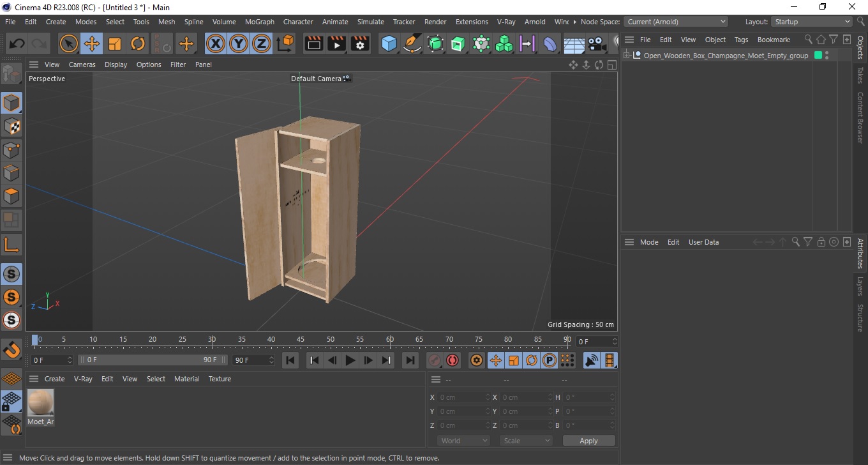This screenshot has width=868, height=465.
Task: Toggle Z axis lock
Action: [x=262, y=44]
